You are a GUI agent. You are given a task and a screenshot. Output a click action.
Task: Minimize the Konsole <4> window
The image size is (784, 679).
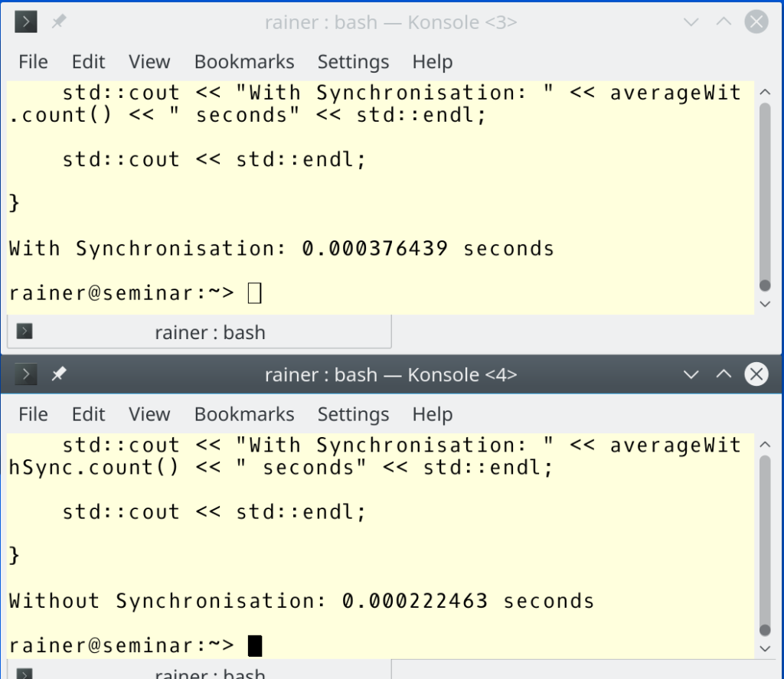point(691,374)
